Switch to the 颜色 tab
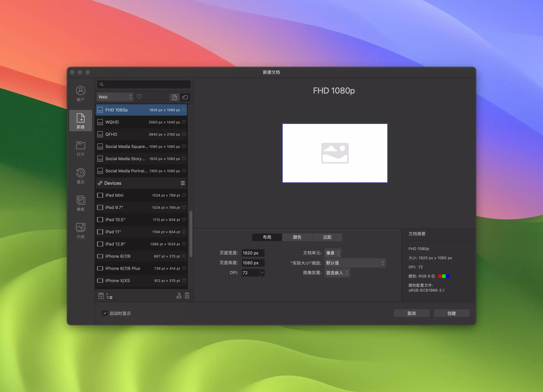The image size is (543, 392). point(297,237)
